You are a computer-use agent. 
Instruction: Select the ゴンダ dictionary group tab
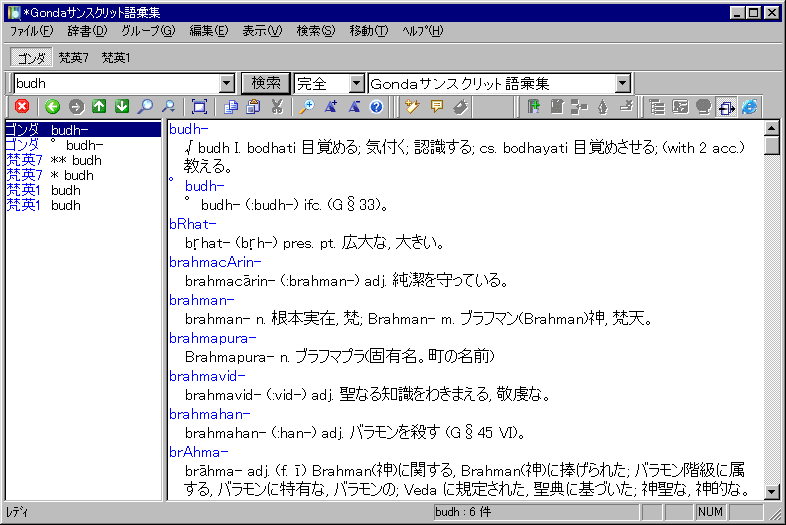click(x=32, y=58)
